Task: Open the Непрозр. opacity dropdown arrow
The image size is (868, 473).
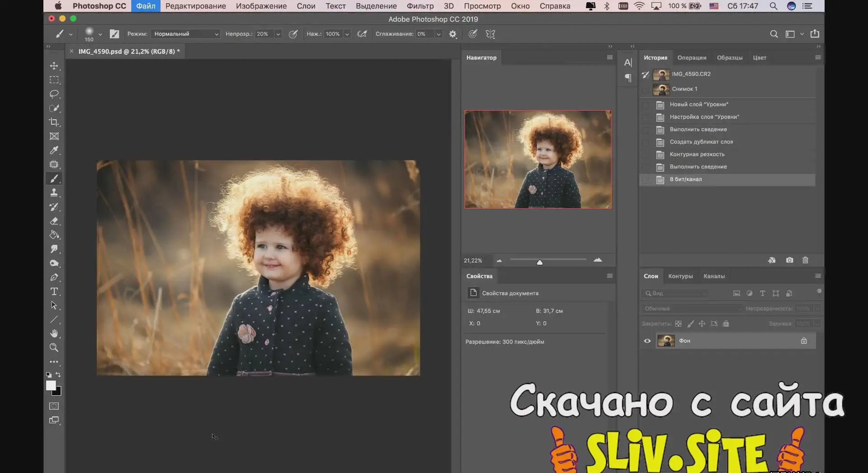Action: coord(278,34)
